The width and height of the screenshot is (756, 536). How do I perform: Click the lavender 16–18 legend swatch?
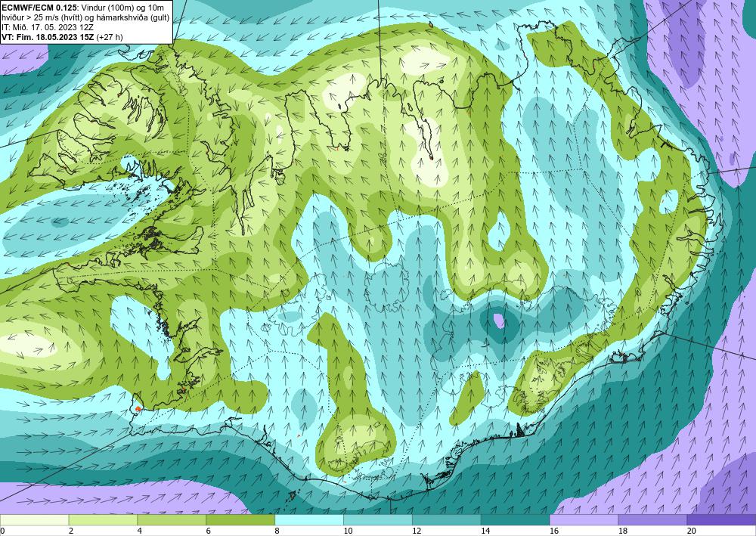(584, 520)
